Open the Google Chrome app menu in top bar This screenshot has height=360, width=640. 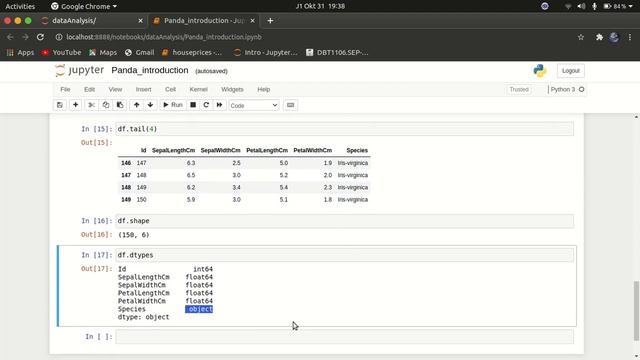(x=84, y=6)
